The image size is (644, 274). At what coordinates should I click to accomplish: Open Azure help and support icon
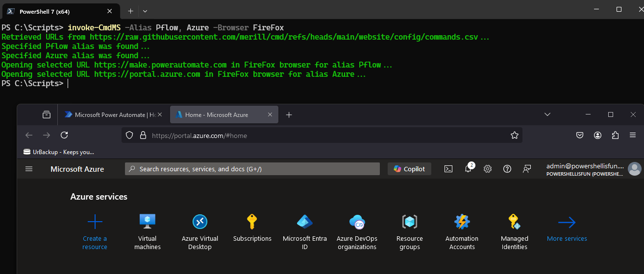point(507,169)
